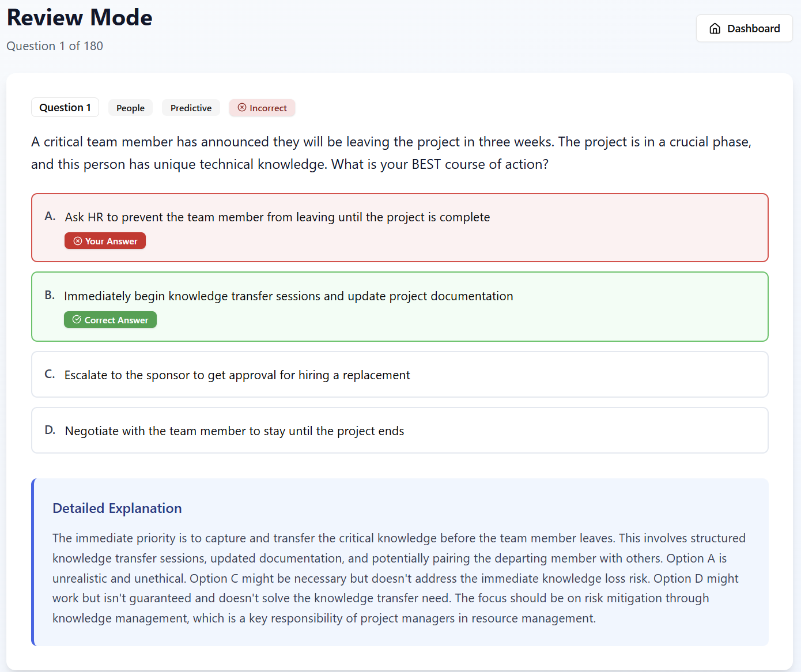The image size is (801, 672).
Task: Click the crossed-circle icon on the Incorrect badge
Action: click(x=243, y=108)
